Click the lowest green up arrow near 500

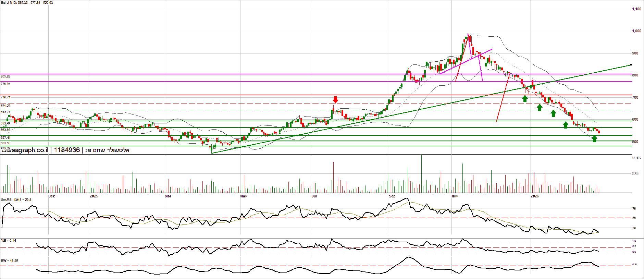(x=594, y=138)
